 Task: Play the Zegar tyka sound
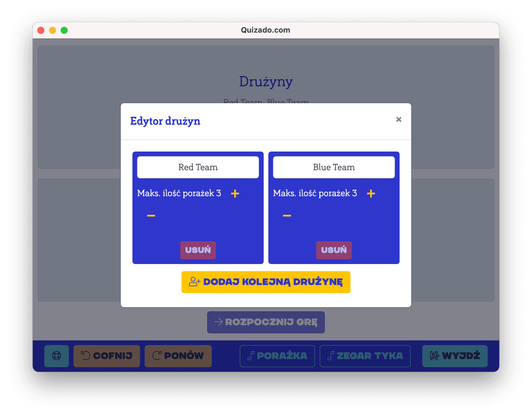pyautogui.click(x=365, y=356)
